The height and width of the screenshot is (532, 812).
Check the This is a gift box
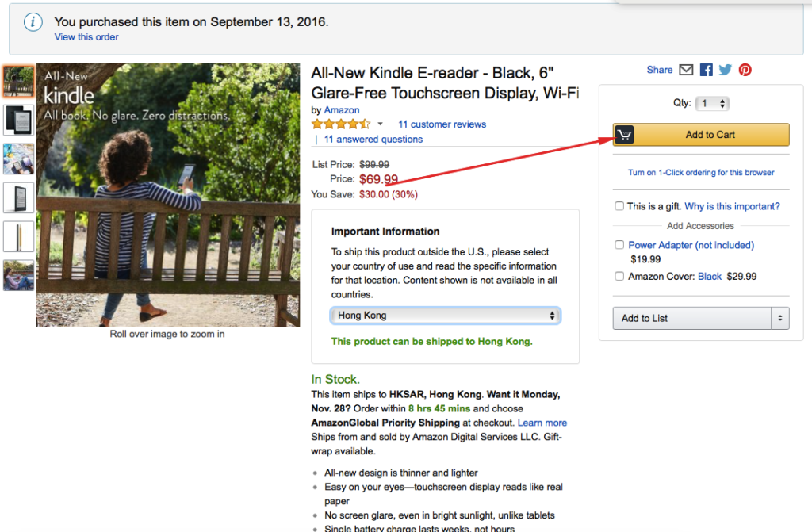(x=619, y=206)
